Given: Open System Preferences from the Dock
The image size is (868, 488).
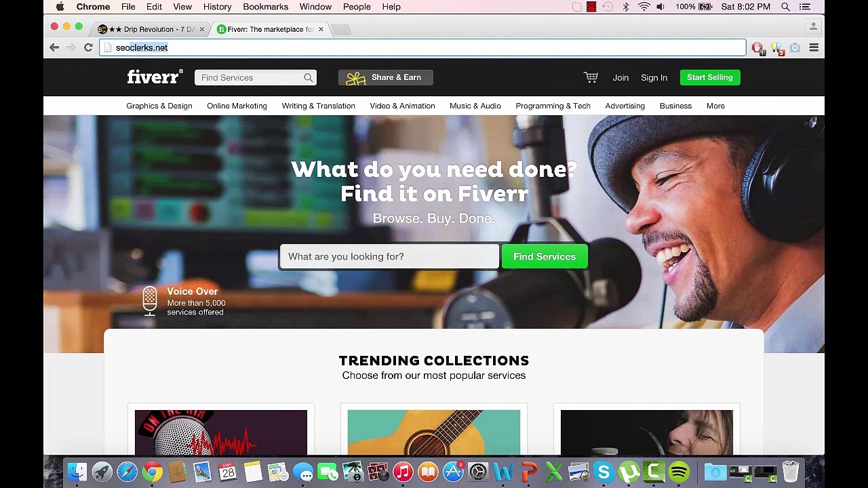Looking at the screenshot, I should pyautogui.click(x=478, y=472).
